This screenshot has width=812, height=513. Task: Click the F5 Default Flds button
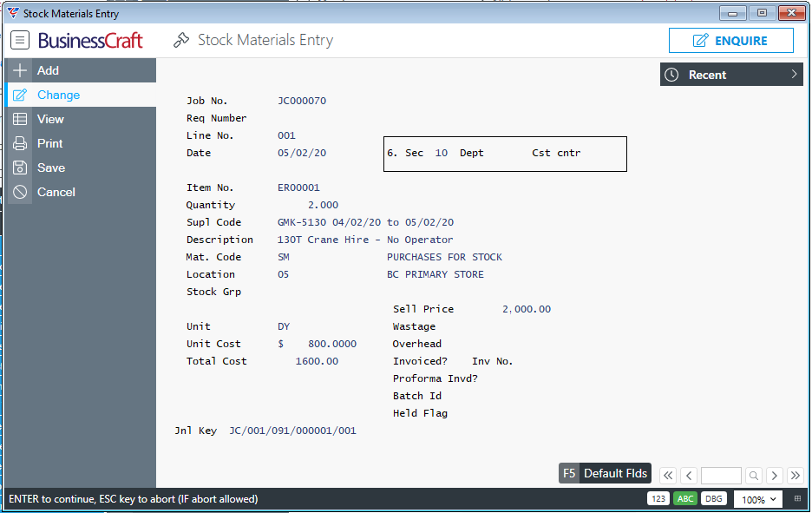pos(606,473)
